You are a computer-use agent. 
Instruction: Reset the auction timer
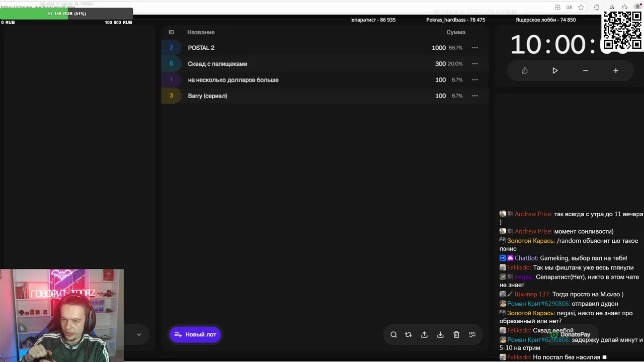tap(525, 71)
